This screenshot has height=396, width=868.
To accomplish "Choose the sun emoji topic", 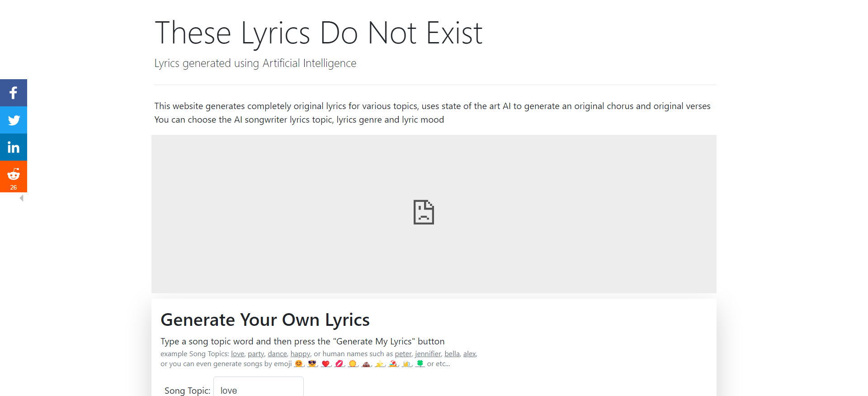I will point(353,363).
